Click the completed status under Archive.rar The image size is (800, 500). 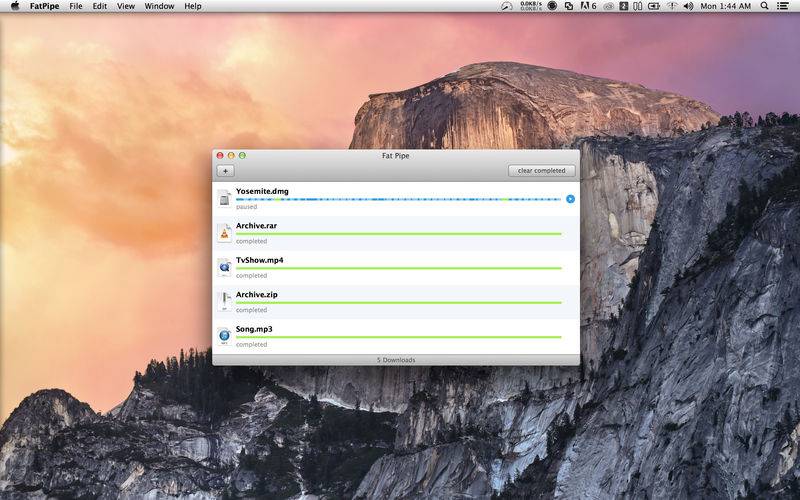coord(252,241)
